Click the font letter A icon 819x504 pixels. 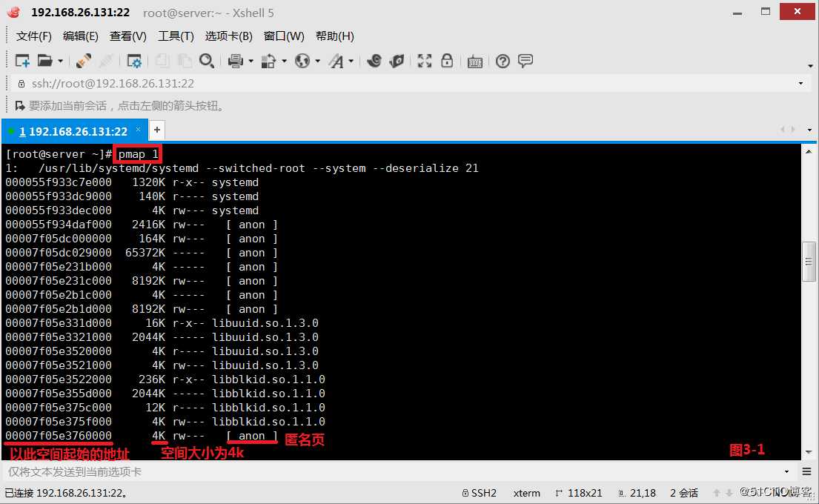tap(336, 61)
